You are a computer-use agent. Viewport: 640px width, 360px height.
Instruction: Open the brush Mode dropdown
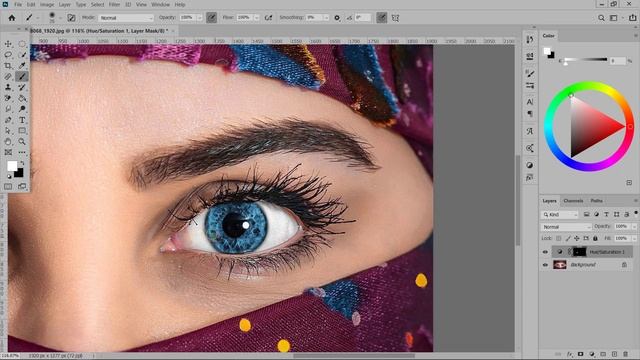[x=126, y=18]
